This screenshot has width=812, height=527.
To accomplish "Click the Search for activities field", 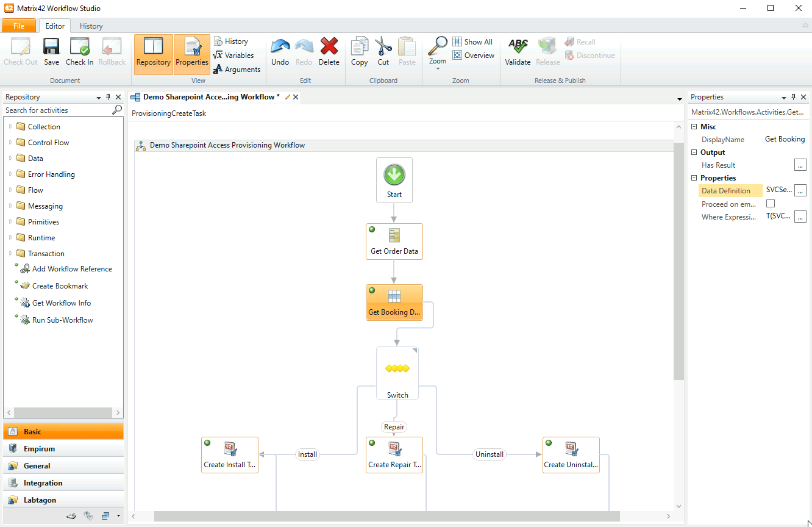I will 57,110.
